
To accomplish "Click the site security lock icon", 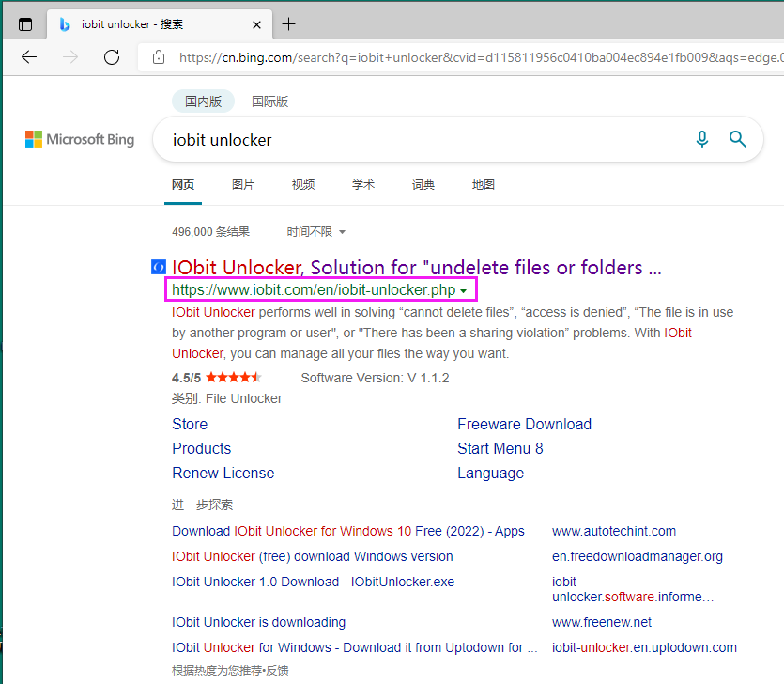I will pyautogui.click(x=159, y=57).
